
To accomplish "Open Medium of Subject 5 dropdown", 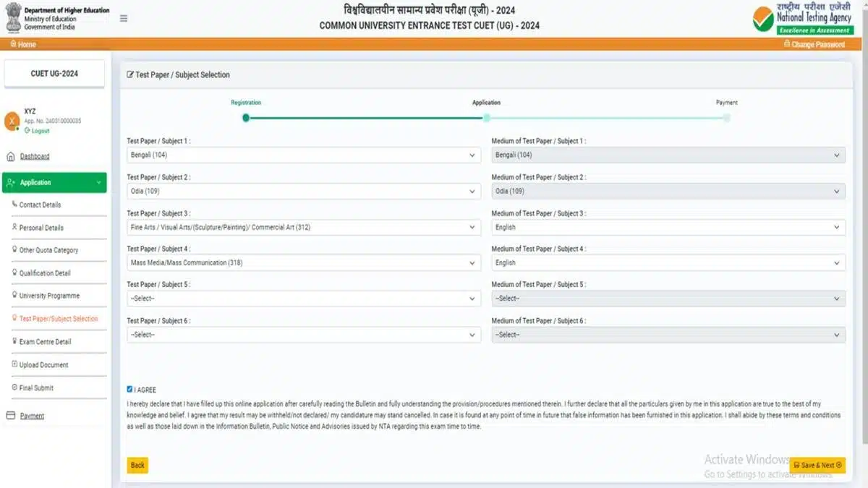I will coord(668,299).
